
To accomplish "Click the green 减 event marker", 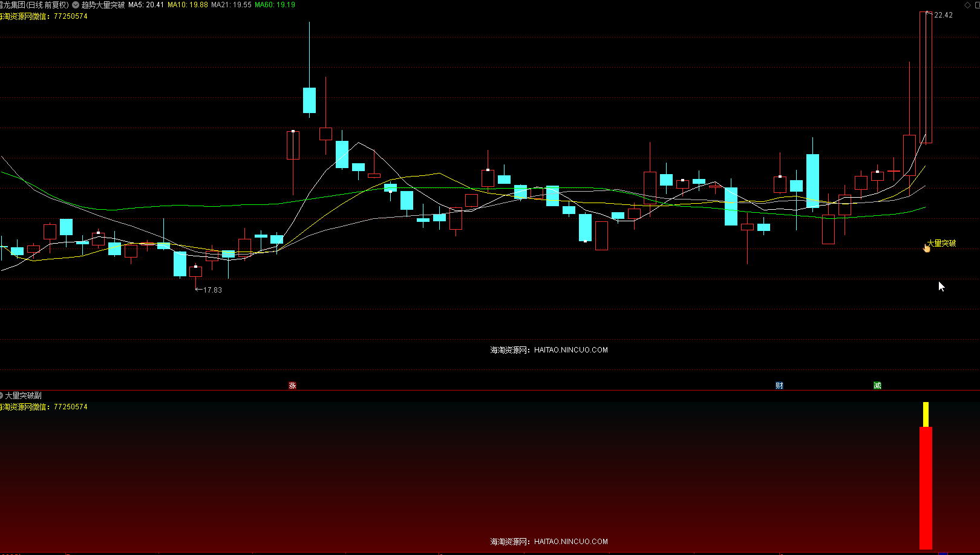I will [x=877, y=386].
